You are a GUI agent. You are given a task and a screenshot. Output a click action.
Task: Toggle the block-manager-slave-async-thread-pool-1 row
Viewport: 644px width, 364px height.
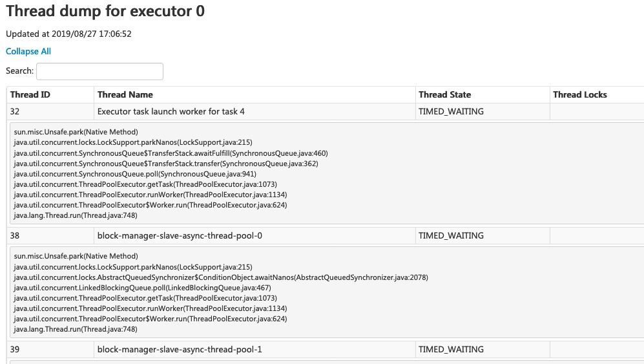click(326, 349)
